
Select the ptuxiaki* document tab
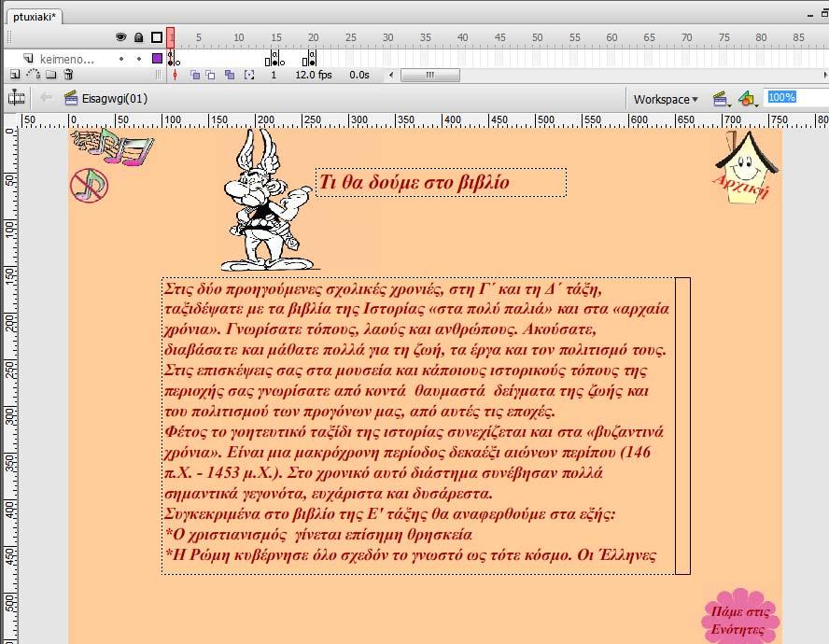coord(35,17)
